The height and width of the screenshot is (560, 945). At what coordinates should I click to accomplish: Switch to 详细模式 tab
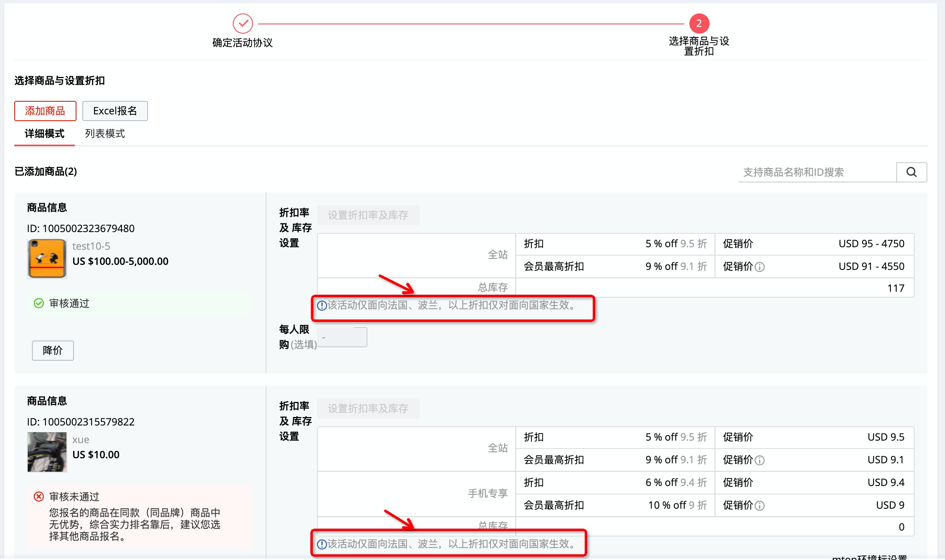[x=45, y=134]
